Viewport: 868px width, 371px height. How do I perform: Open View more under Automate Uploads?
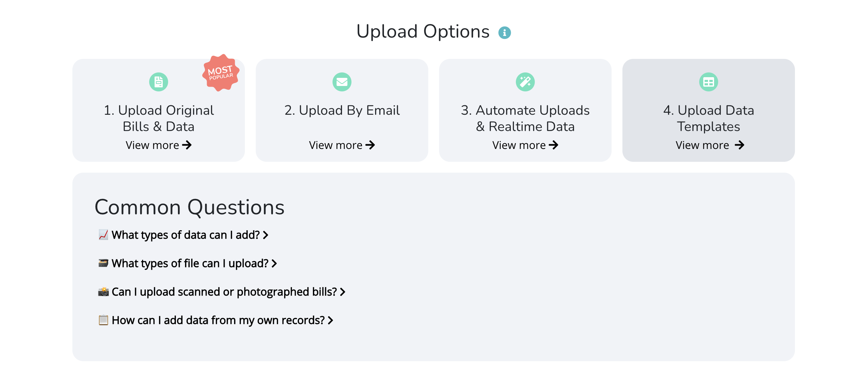[x=525, y=145]
